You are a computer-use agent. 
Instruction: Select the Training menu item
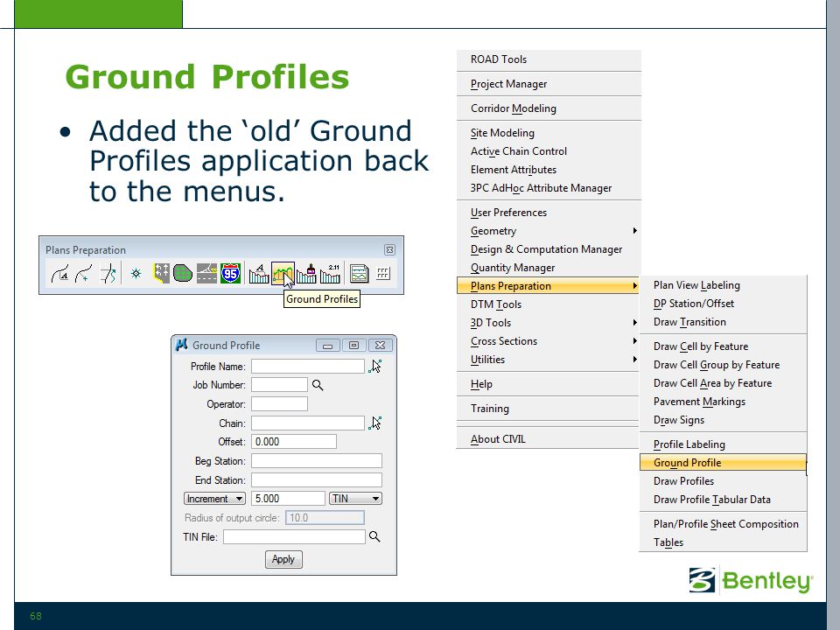tap(549, 409)
